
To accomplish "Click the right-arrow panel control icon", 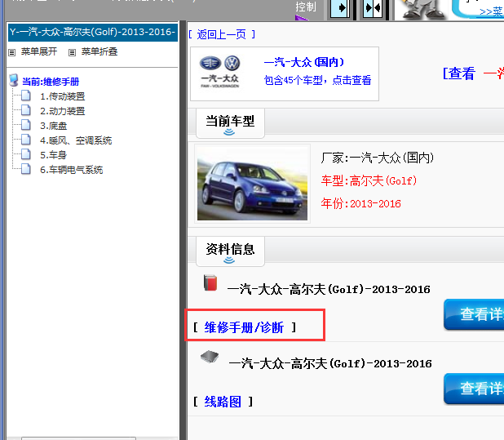I will point(340,7).
